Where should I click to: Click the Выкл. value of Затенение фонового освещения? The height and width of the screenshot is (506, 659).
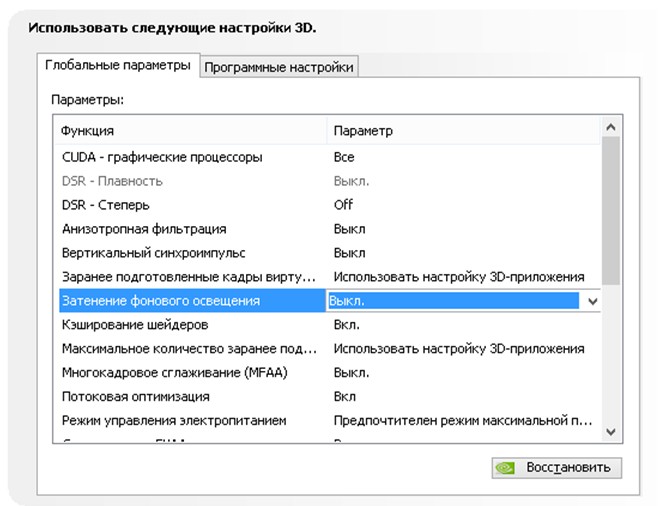452,300
